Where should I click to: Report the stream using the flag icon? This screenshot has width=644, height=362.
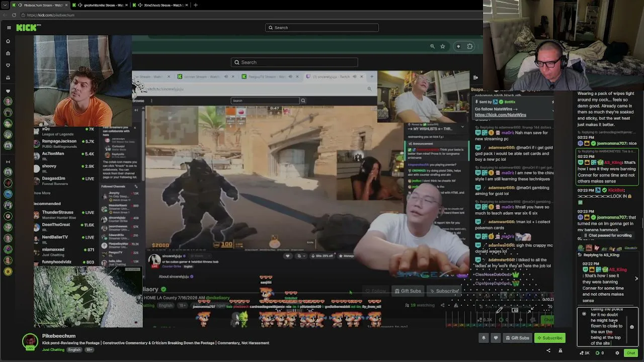560,350
